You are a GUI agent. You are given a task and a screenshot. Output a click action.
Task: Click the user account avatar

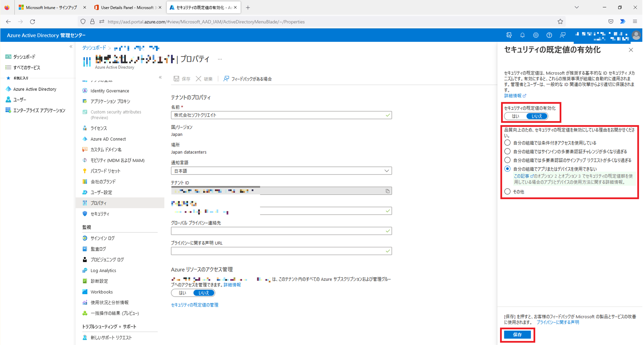[x=636, y=35]
